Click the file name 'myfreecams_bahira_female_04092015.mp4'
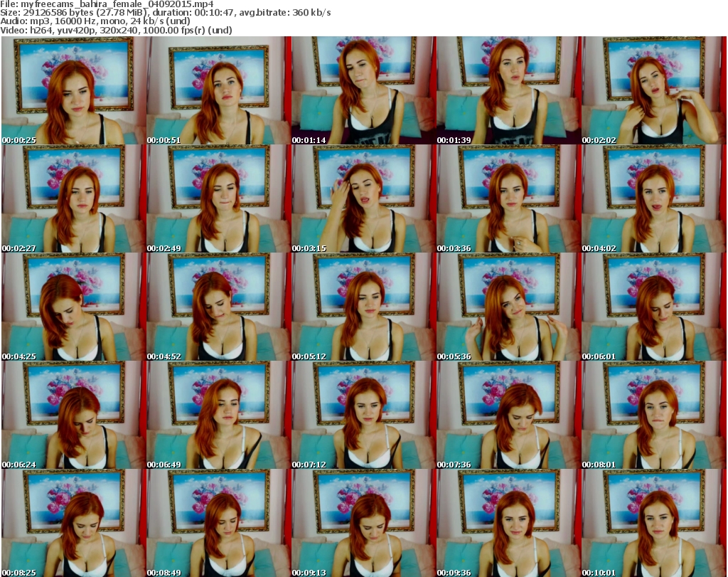 tap(117, 4)
